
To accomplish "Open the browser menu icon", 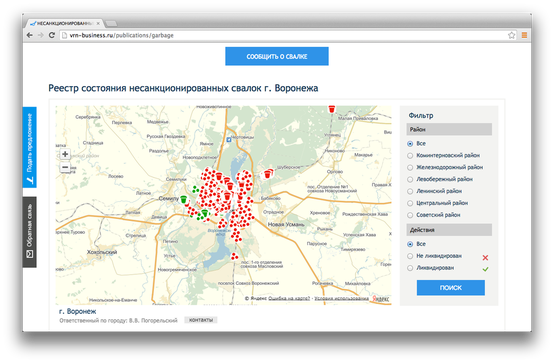I will [x=524, y=35].
